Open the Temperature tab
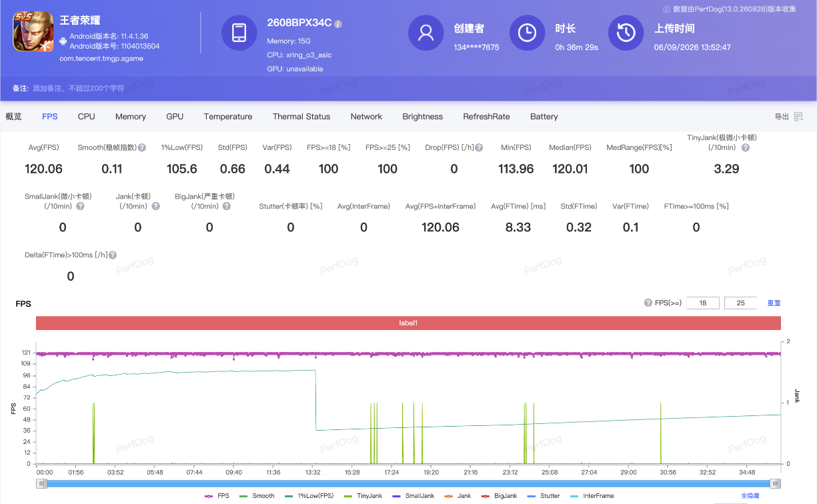 click(228, 117)
